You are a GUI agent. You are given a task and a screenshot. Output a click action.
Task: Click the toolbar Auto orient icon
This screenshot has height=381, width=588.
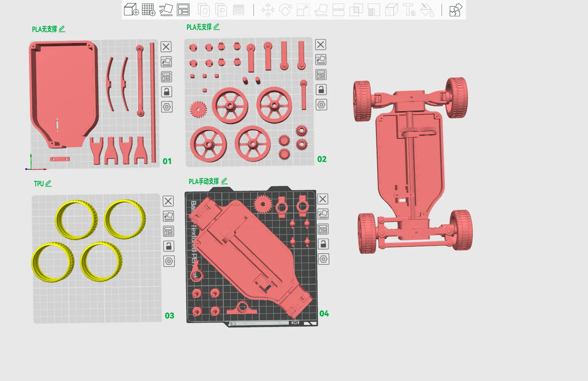click(166, 9)
